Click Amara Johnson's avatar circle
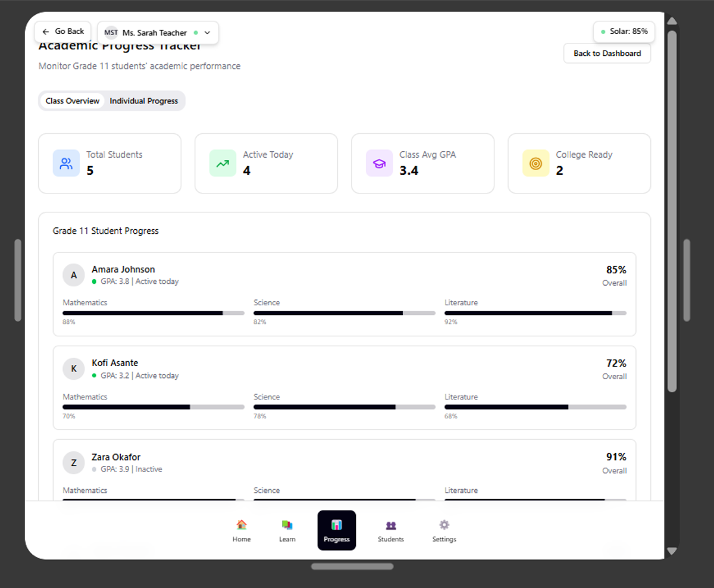 tap(74, 275)
